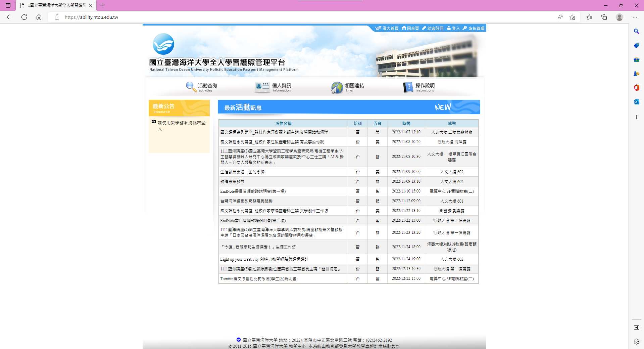Viewport: 644px width, 349px height.
Task: Open announcement 請使用教學務系統帳密登入
Action: coord(182,126)
